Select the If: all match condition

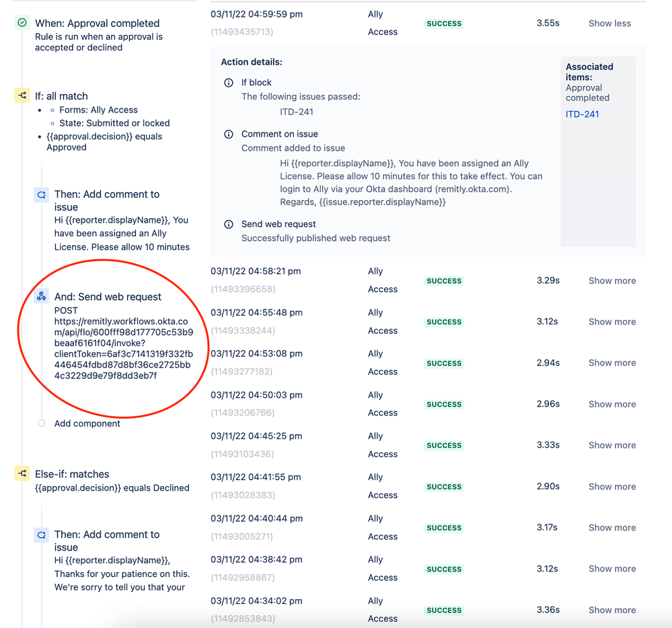coord(61,96)
